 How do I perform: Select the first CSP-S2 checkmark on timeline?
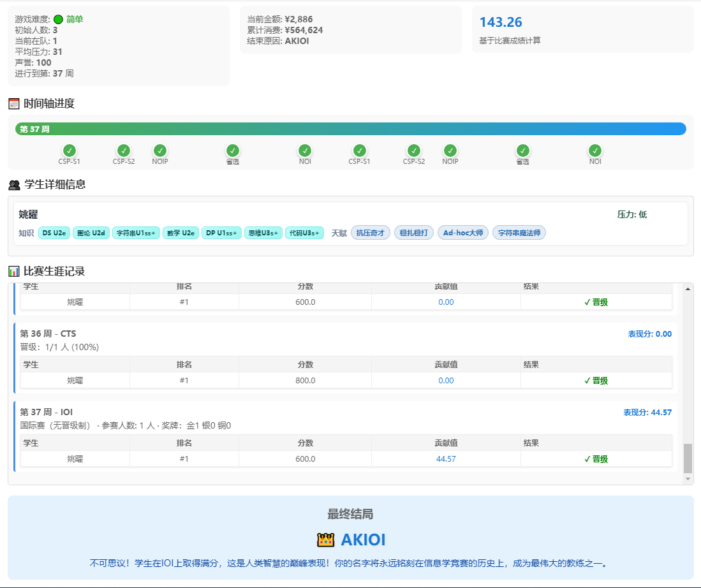[123, 151]
